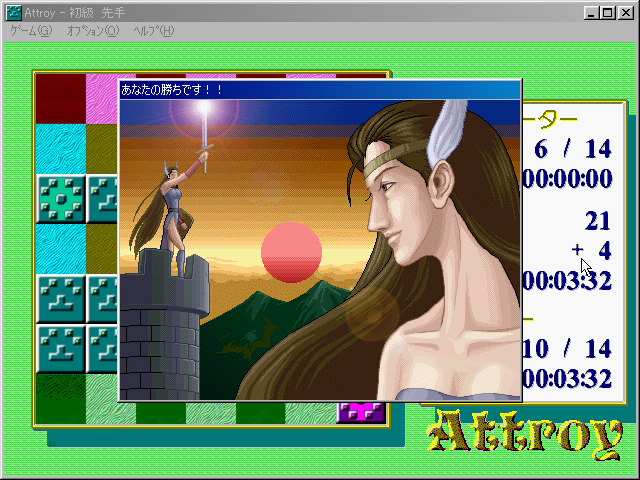Click the pink square beside the dark red corner
Viewport: 640px width, 480px height.
pyautogui.click(x=102, y=99)
